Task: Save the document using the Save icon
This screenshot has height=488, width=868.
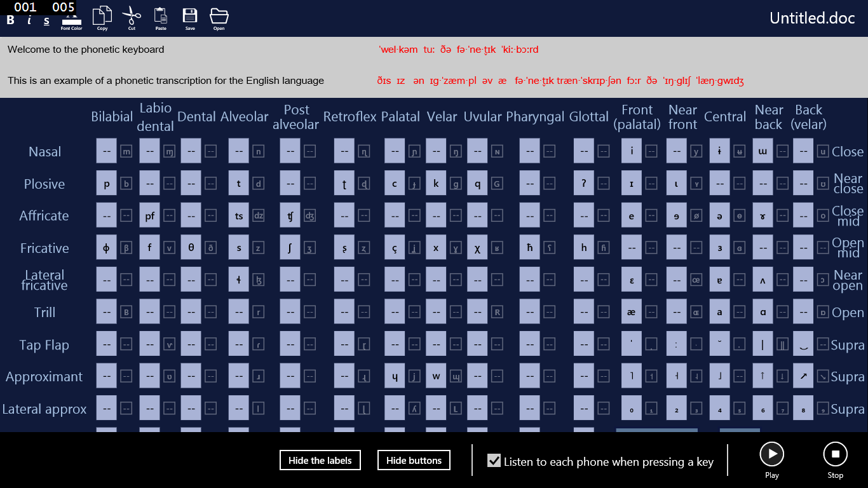Action: 189,16
